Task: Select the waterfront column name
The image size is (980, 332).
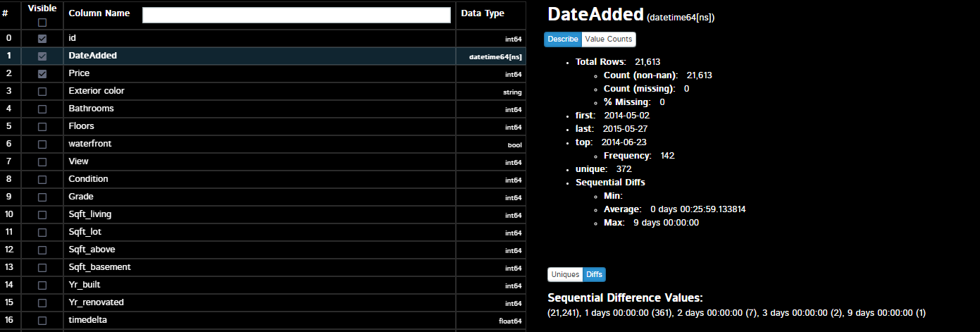Action: (x=90, y=144)
